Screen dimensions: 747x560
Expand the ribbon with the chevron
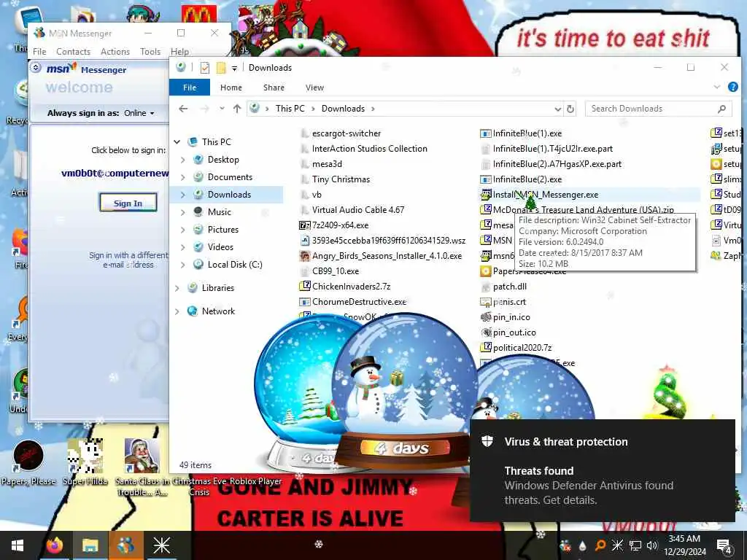coord(716,87)
